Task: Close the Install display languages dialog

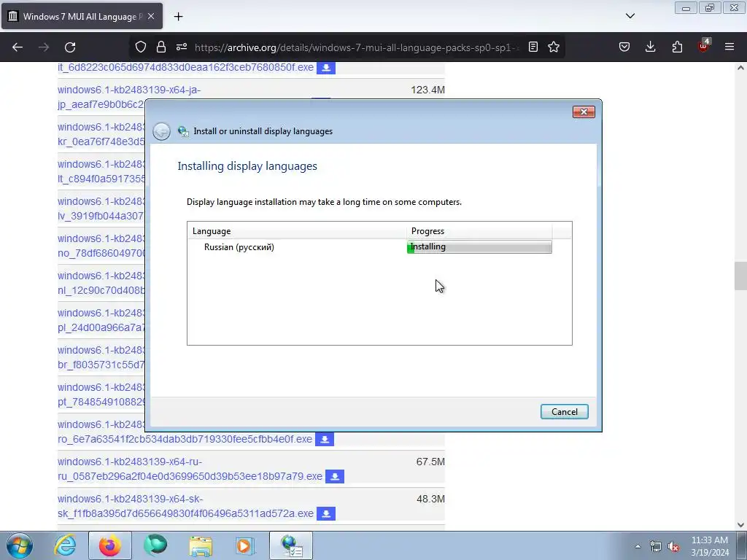Action: pyautogui.click(x=584, y=112)
